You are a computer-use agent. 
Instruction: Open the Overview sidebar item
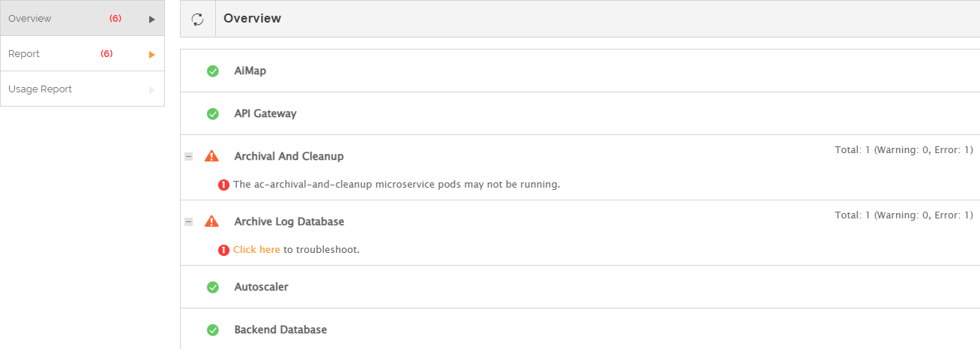tap(30, 19)
